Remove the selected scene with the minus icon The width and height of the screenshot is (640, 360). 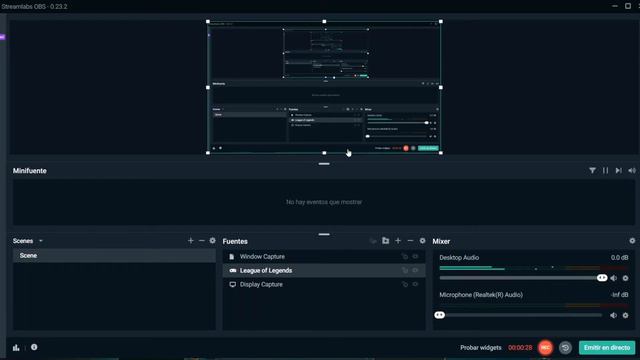coord(202,241)
